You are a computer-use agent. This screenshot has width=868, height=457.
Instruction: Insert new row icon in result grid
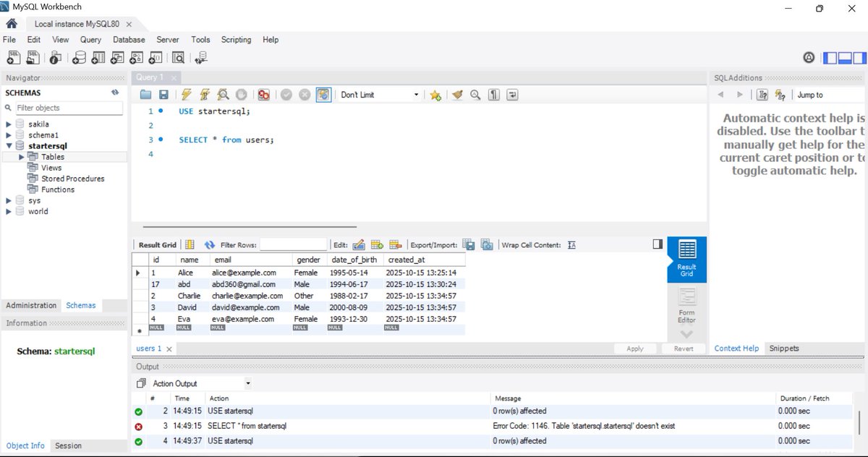[377, 245]
